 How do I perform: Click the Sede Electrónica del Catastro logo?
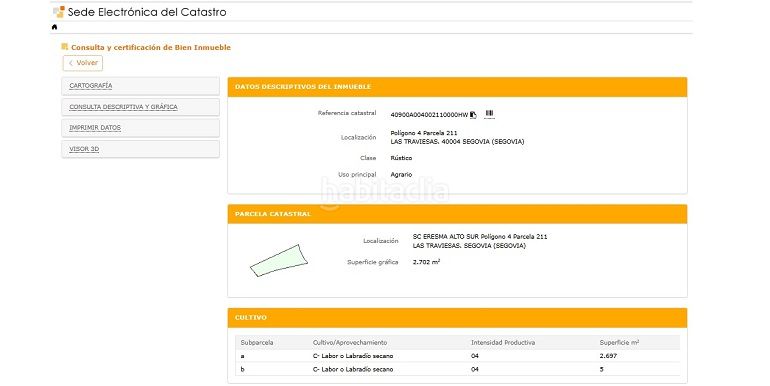click(59, 12)
